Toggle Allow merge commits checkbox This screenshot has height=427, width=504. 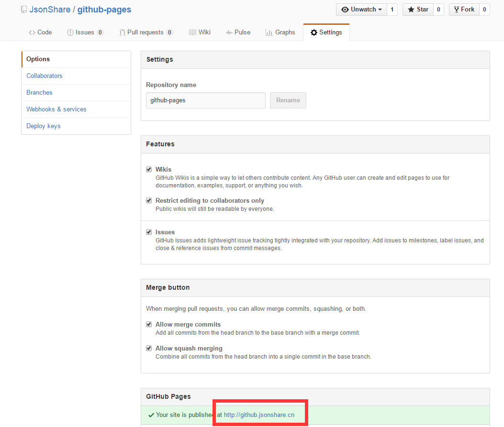point(149,324)
